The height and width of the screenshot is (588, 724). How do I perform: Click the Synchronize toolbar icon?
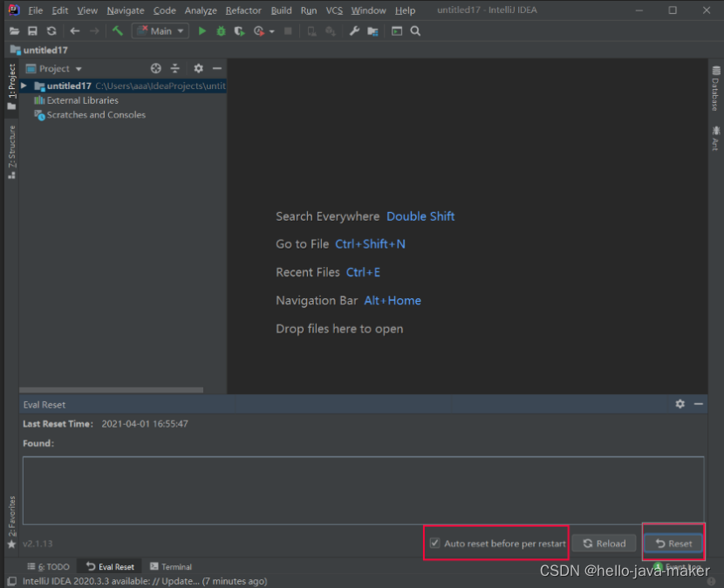pos(51,31)
